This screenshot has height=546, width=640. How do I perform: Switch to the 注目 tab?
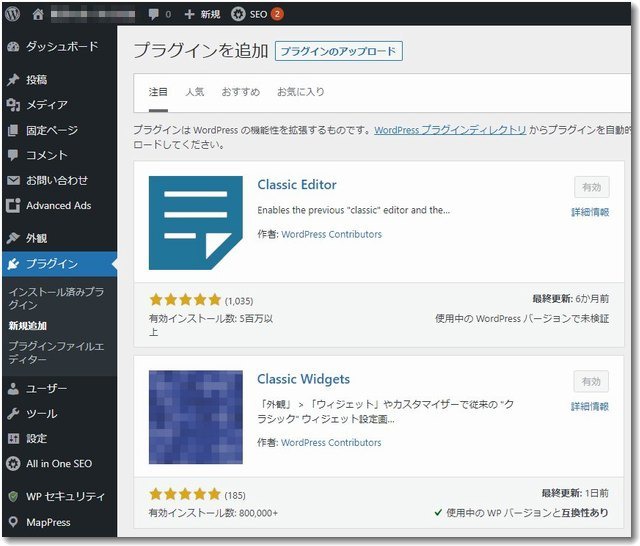click(x=158, y=92)
